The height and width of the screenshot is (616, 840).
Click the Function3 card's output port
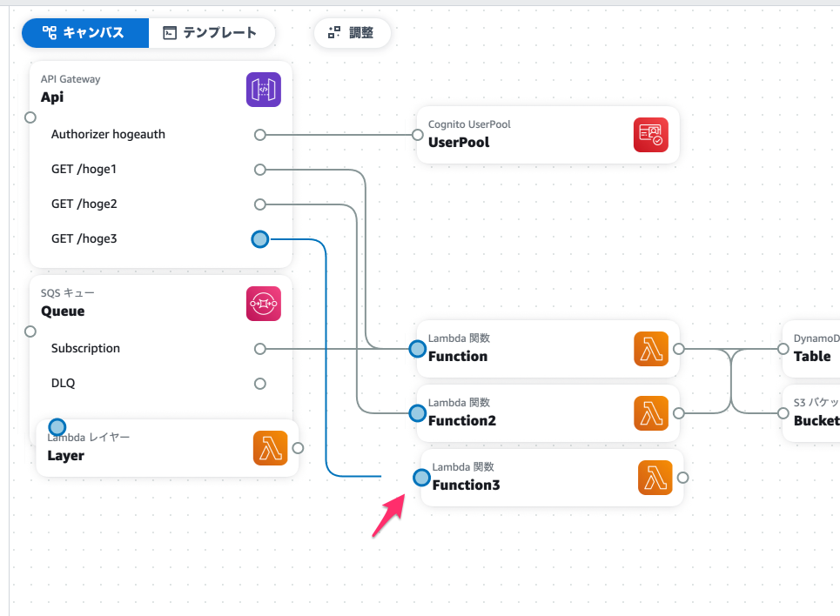[683, 478]
